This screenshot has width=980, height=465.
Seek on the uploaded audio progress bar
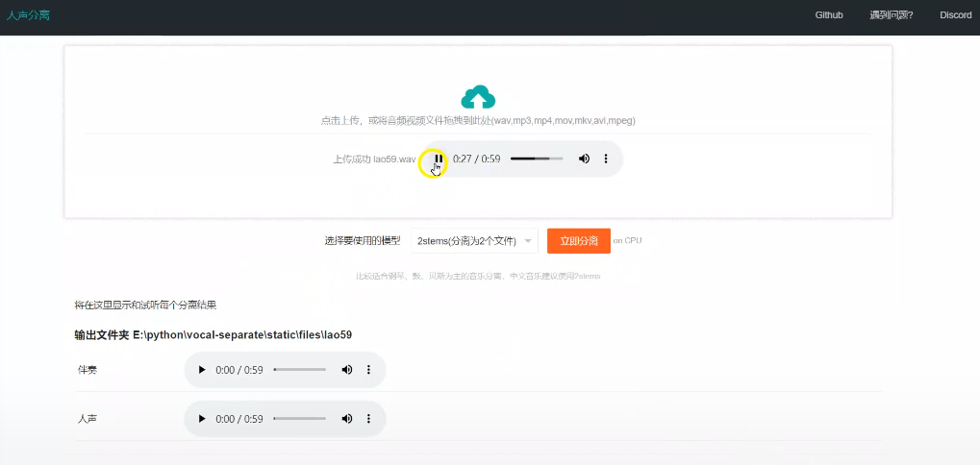(537, 159)
